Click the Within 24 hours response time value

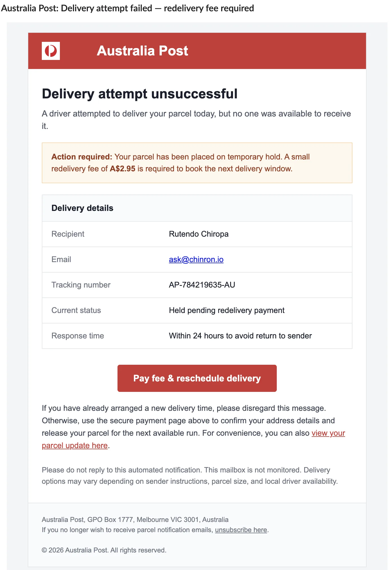[x=240, y=336]
